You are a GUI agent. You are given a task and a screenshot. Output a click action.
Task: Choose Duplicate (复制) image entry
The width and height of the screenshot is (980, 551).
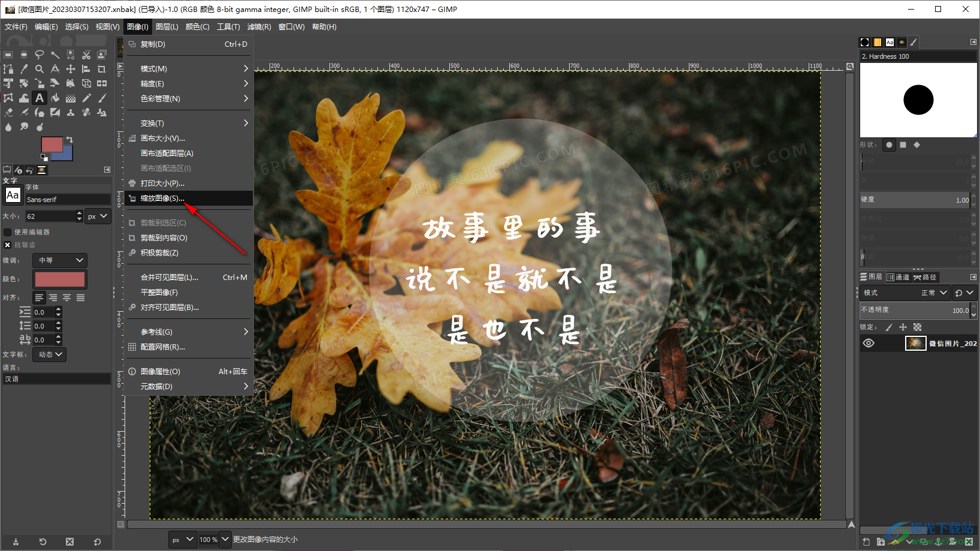click(188, 44)
